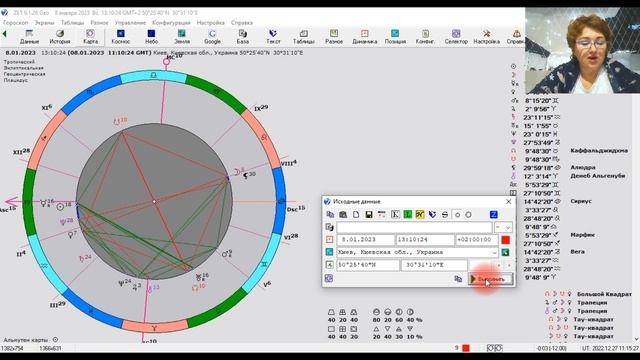Click the red square in status bar

click(x=466, y=348)
